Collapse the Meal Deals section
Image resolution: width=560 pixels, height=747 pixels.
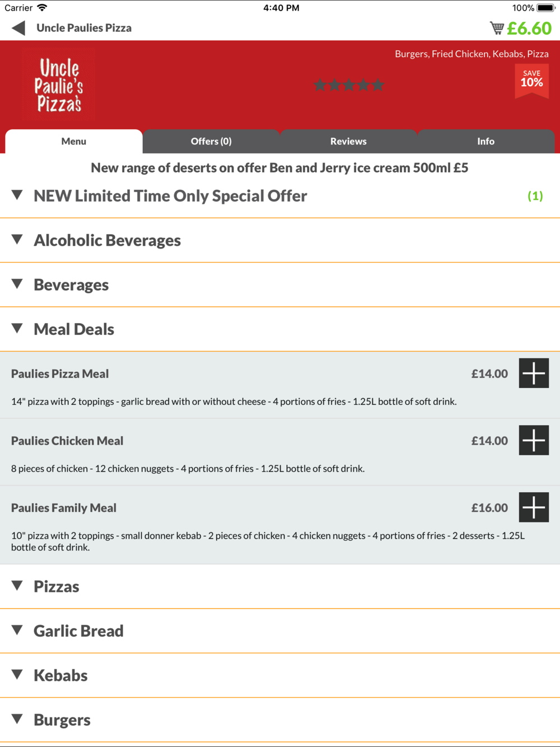click(x=280, y=329)
